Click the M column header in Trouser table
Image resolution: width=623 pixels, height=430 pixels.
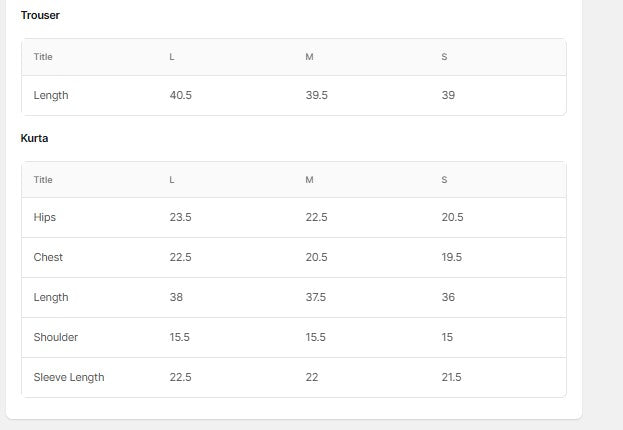coord(309,57)
